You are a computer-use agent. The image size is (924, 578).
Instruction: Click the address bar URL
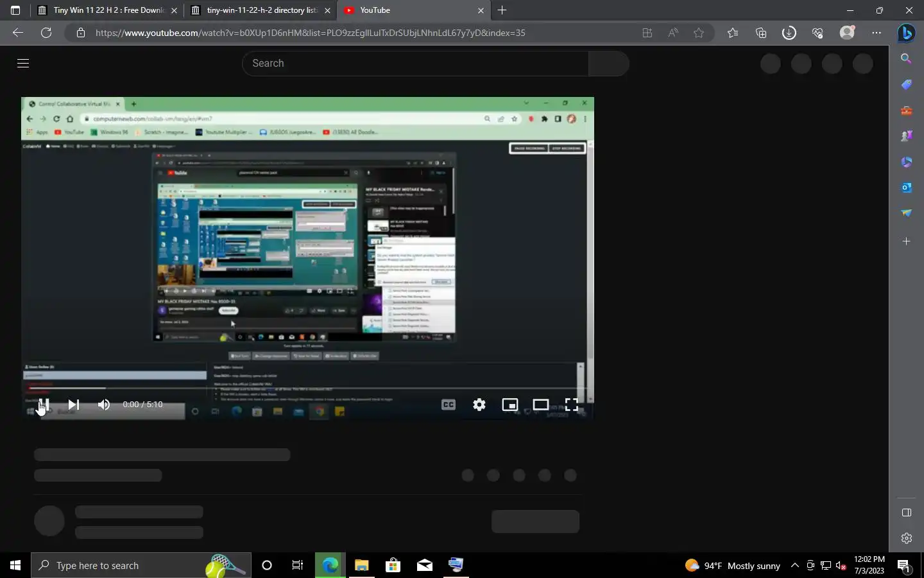[x=311, y=33]
